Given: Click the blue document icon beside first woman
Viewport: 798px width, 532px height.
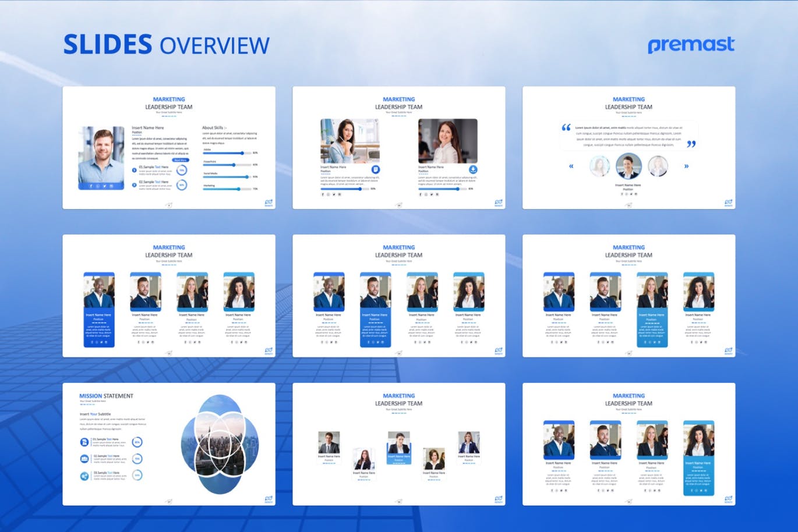Looking at the screenshot, I should click(375, 169).
